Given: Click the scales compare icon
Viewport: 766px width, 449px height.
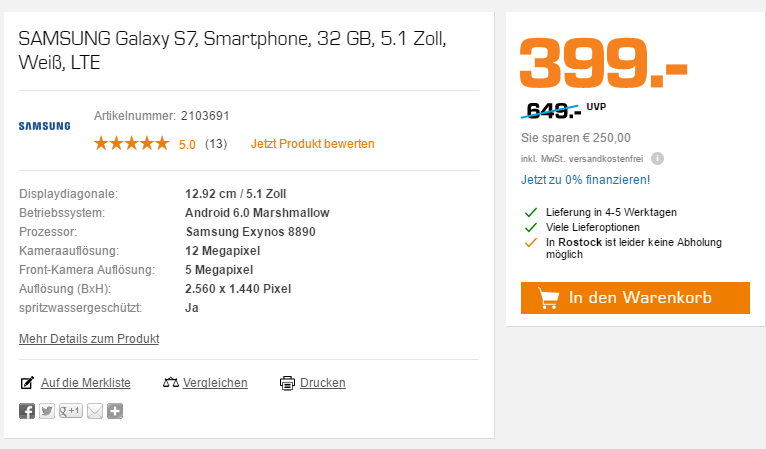Looking at the screenshot, I should point(170,383).
